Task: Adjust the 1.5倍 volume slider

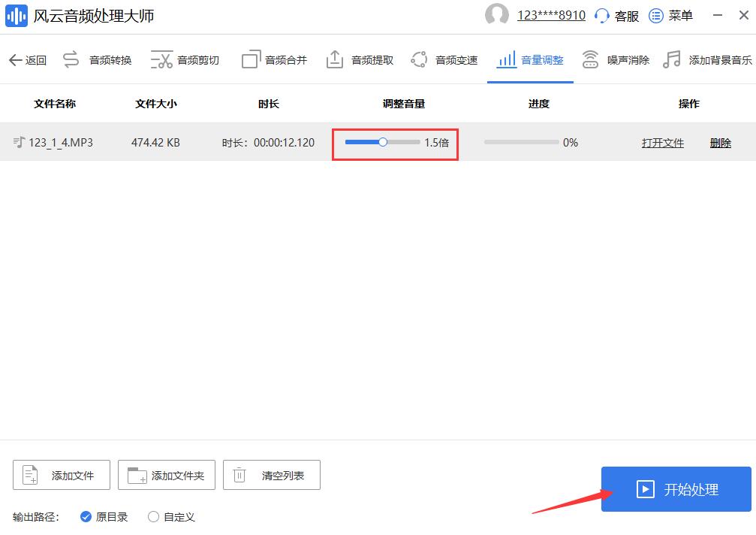Action: (383, 142)
